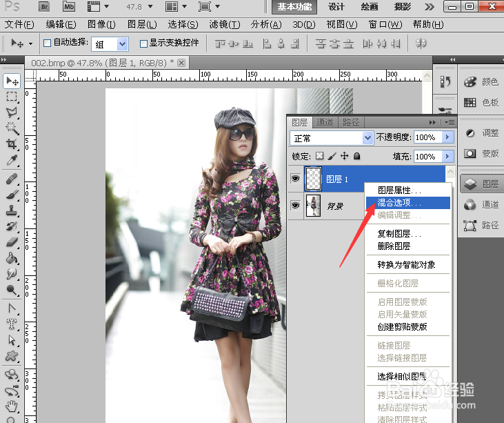This screenshot has width=504, height=423.
Task: Select the Clone Stamp tool
Action: 12,210
